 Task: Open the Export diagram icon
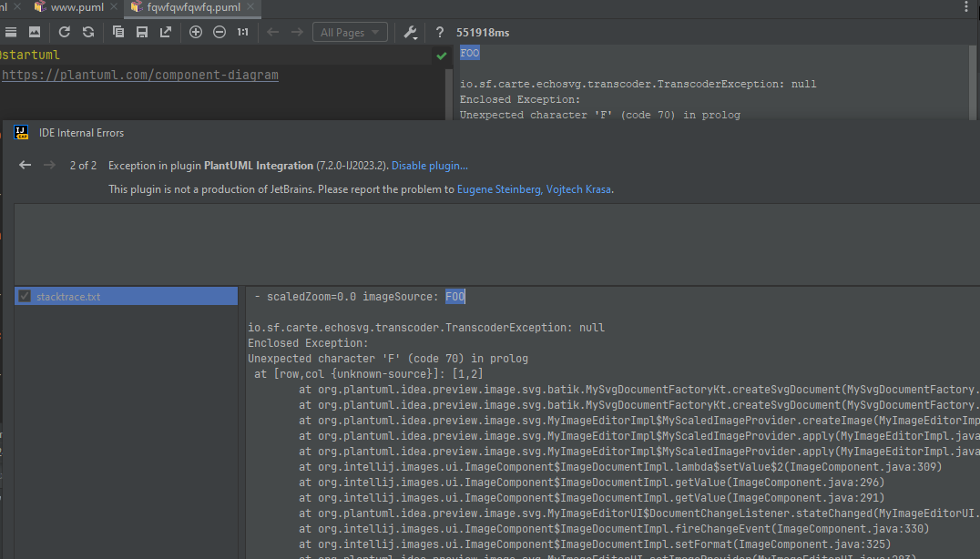pos(165,32)
